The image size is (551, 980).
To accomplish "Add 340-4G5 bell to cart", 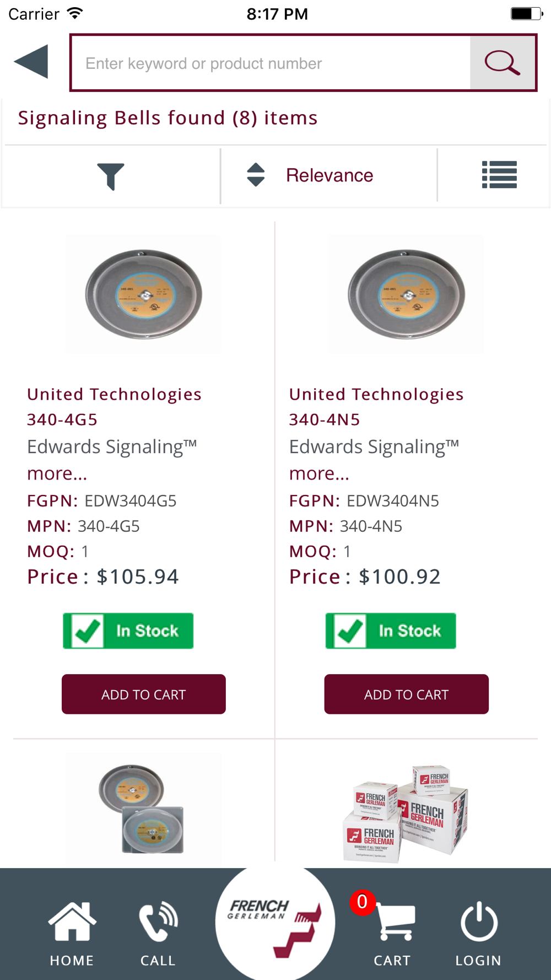I will (x=144, y=694).
